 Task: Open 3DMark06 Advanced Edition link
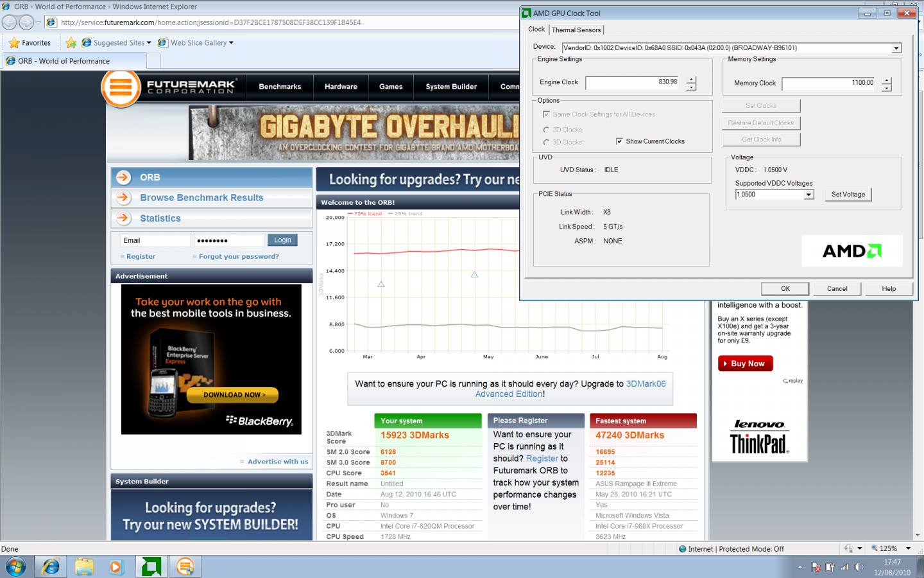click(x=570, y=389)
